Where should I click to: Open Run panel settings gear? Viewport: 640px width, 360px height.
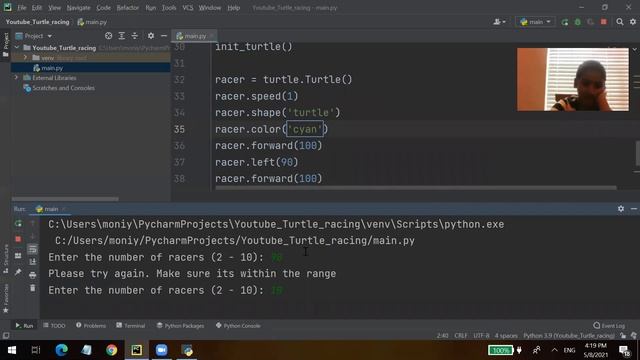tap(621, 209)
